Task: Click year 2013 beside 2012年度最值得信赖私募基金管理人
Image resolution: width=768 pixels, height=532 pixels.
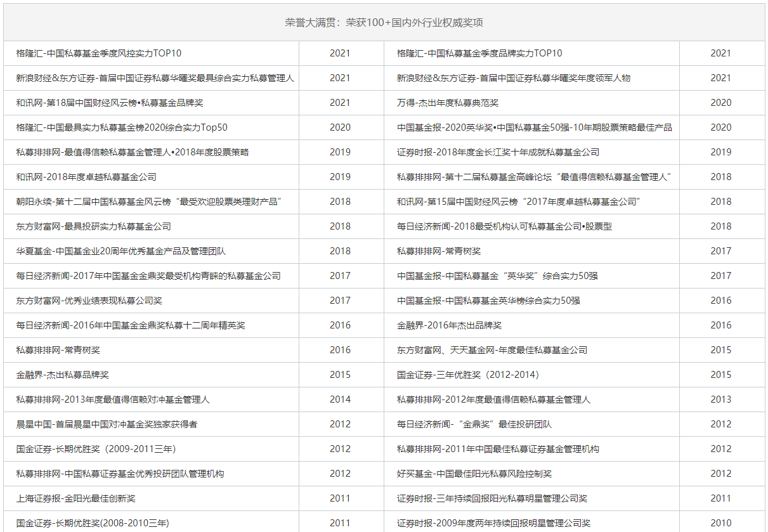Action: (x=721, y=399)
